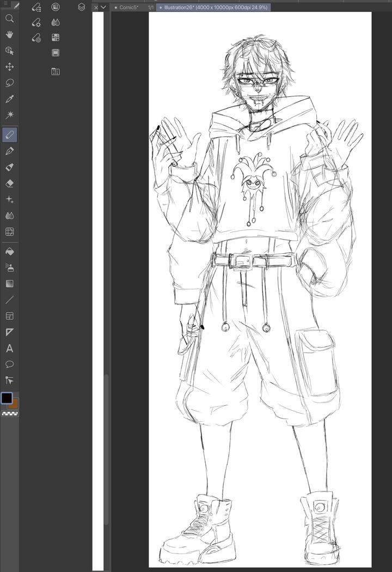392x572 pixels.
Task: Select the Gradient tool
Action: [x=9, y=284]
